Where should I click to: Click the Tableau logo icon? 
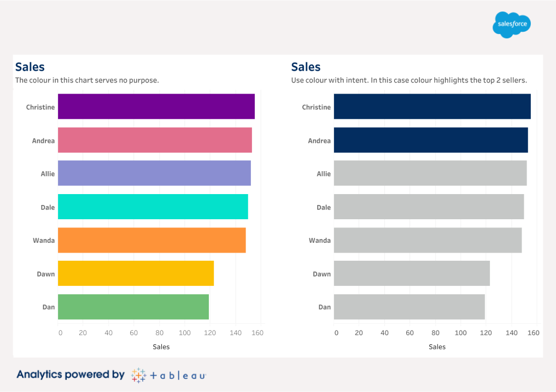pos(138,375)
